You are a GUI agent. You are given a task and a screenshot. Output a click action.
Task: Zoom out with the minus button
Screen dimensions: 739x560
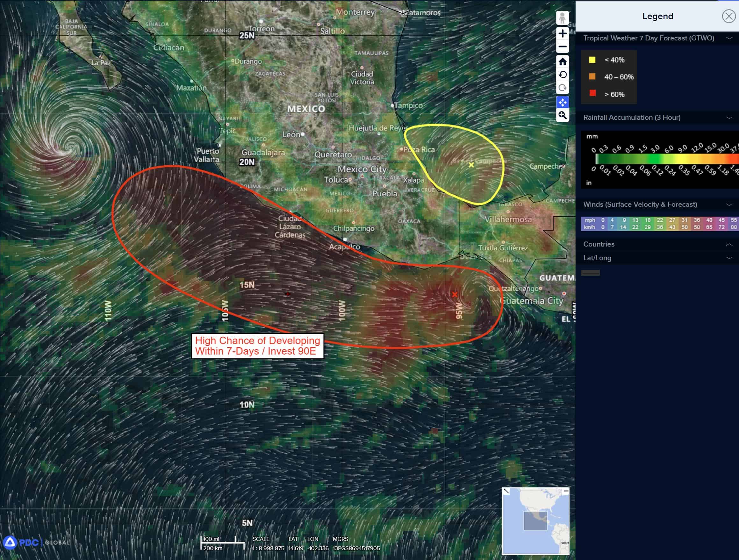562,47
